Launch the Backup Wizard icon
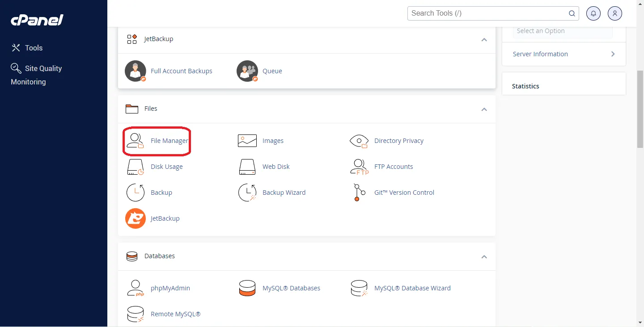644x327 pixels. coord(247,193)
